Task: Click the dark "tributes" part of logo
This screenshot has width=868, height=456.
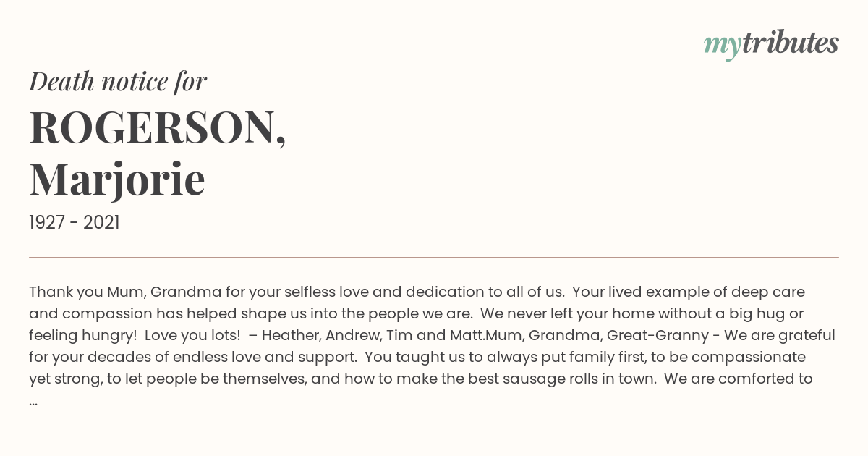Action: click(790, 43)
